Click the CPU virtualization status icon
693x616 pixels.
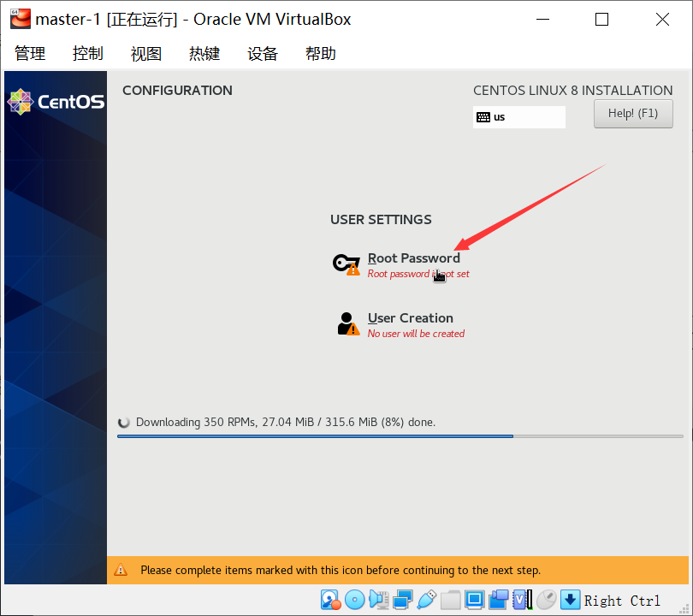point(523,600)
